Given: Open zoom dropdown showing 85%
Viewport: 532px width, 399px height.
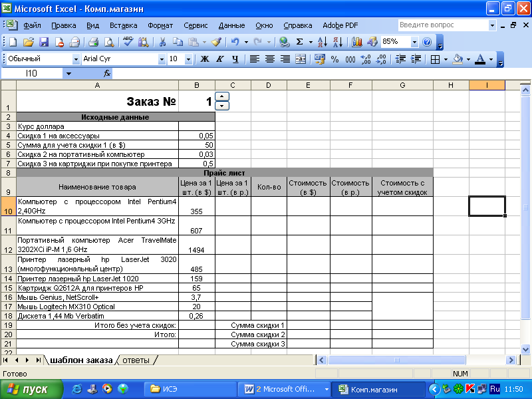Looking at the screenshot, I should [x=414, y=42].
